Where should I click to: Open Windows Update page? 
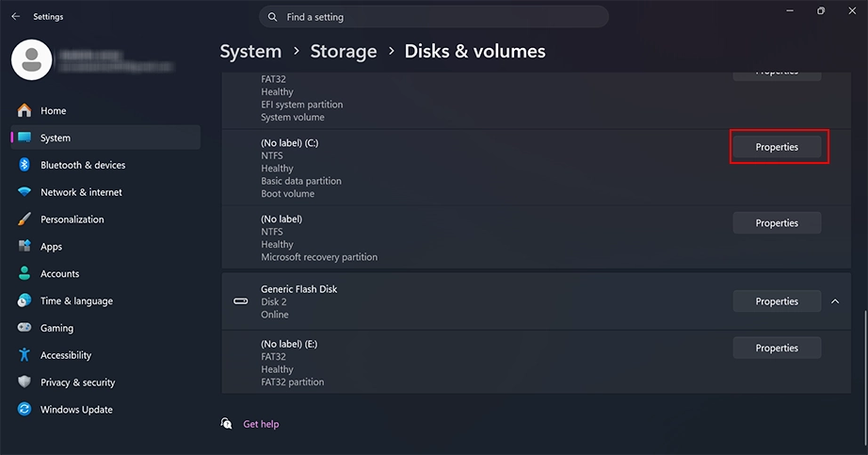click(105, 409)
